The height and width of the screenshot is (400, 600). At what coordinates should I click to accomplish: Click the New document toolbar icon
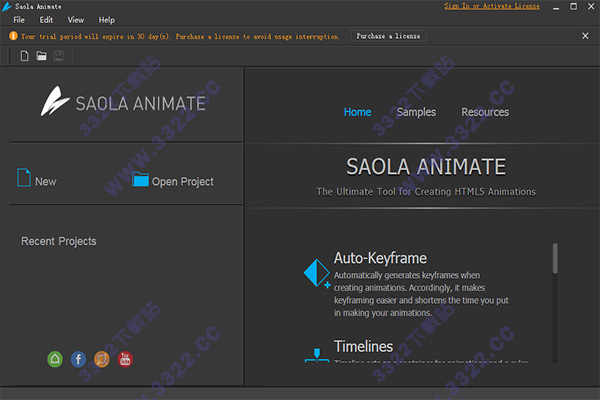coord(24,56)
